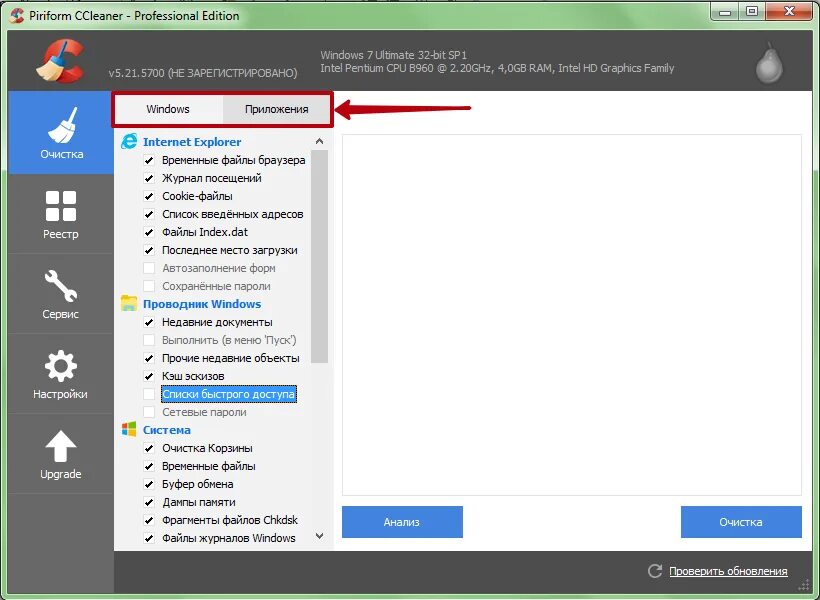820x600 pixels.
Task: Uncheck Дампы памяти
Action: tap(149, 502)
